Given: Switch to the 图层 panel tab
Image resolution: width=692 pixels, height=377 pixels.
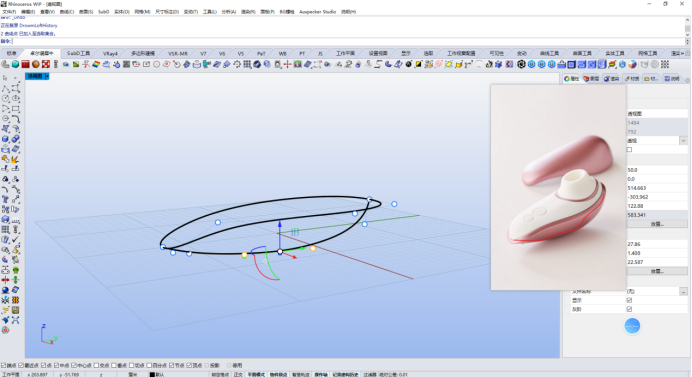Looking at the screenshot, I should click(591, 79).
